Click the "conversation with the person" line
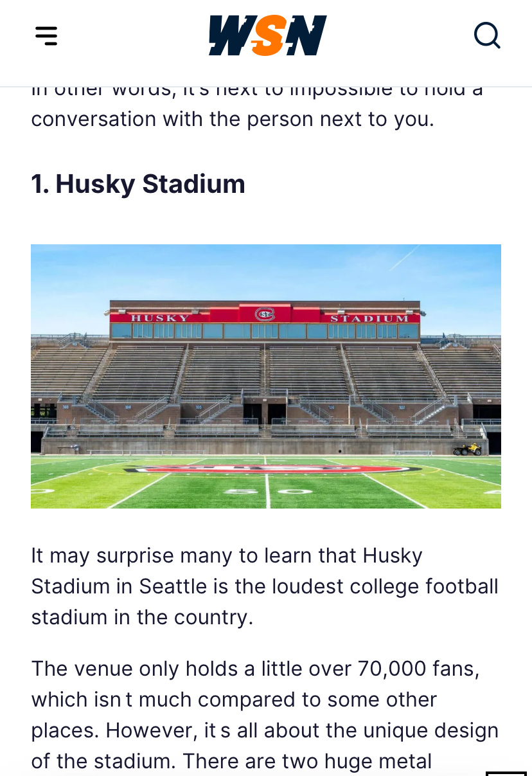The width and height of the screenshot is (532, 776). click(233, 119)
